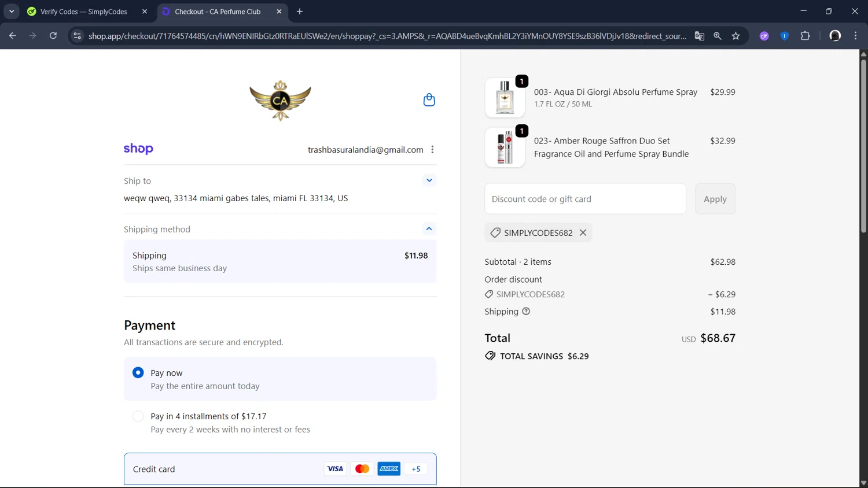Click the scrollbar down arrow
This screenshot has height=488, width=868.
863,483
